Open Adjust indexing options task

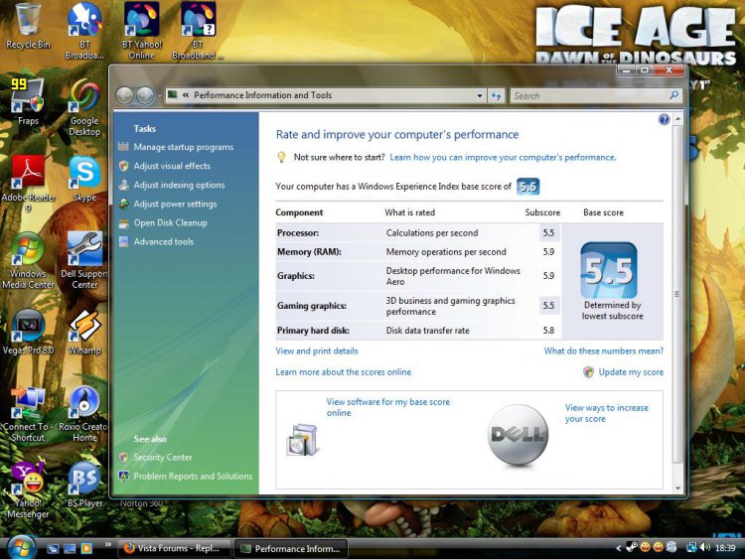pos(179,185)
